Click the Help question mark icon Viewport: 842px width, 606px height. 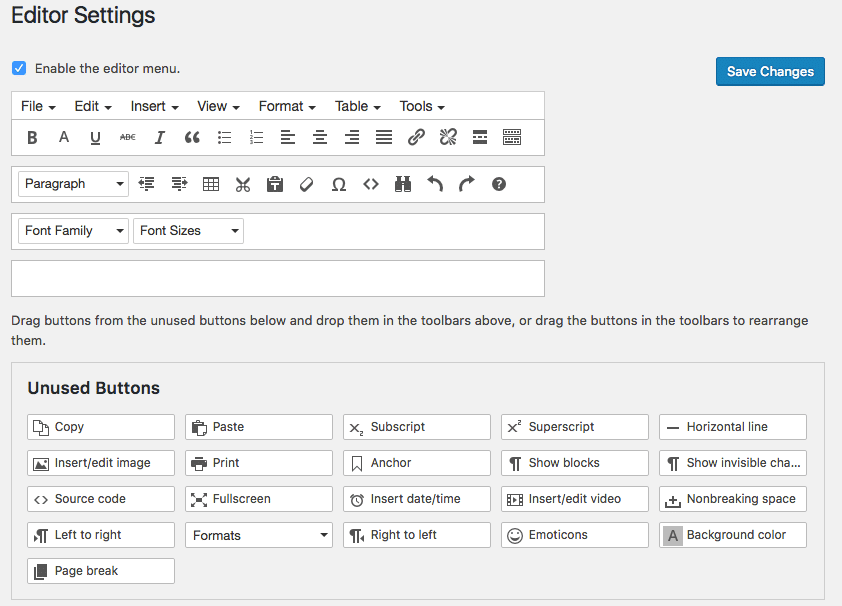[498, 184]
